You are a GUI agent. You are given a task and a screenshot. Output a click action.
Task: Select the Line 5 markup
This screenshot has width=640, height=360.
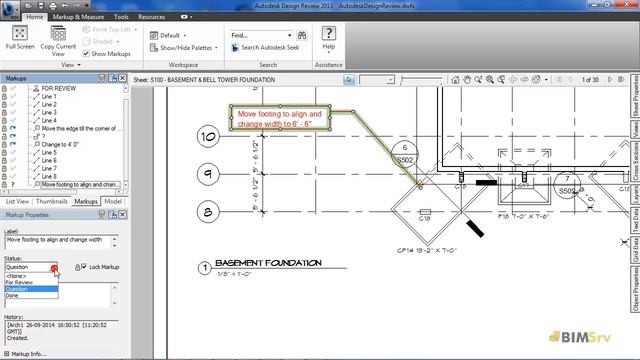click(49, 152)
